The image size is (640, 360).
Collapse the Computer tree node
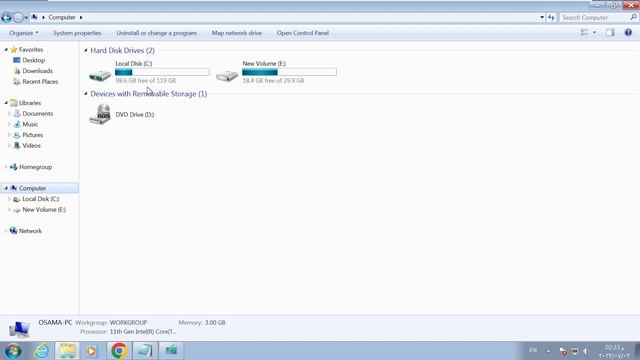point(6,188)
